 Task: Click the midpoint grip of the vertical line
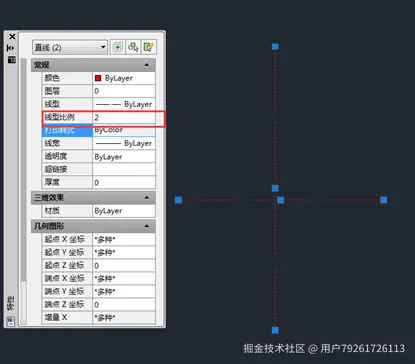click(275, 188)
